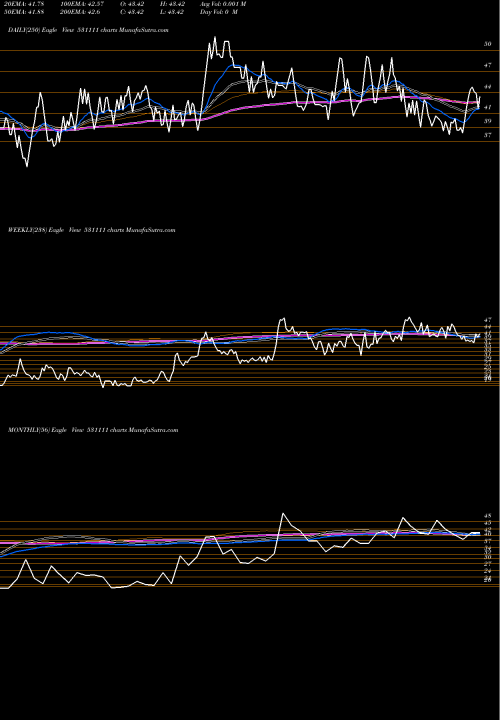Click the Day Vol text
500x720 pixels.
click(219, 12)
